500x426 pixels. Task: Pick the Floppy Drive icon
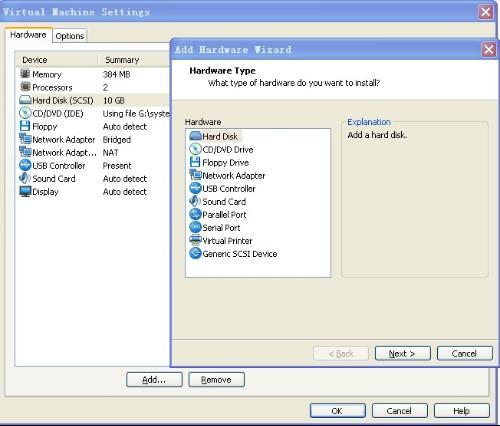(195, 162)
